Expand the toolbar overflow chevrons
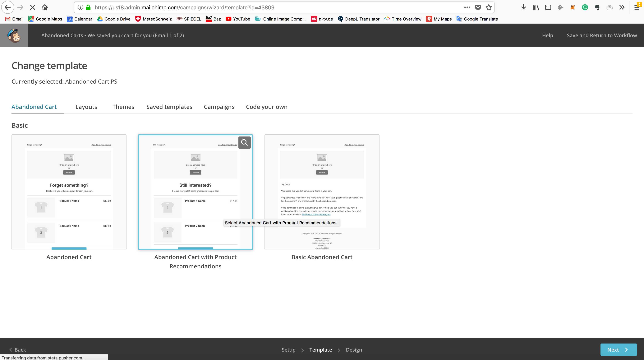This screenshot has width=644, height=360. [x=622, y=7]
